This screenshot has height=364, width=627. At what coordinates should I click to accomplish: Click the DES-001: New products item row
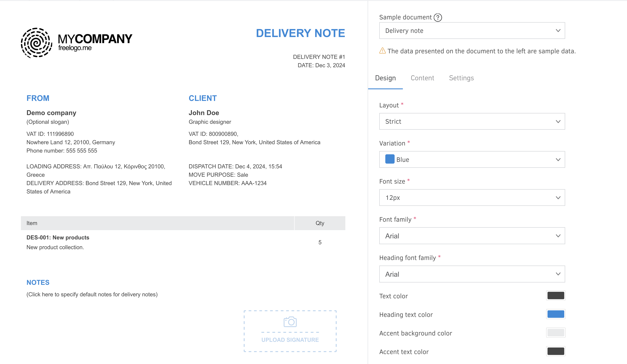58,237
